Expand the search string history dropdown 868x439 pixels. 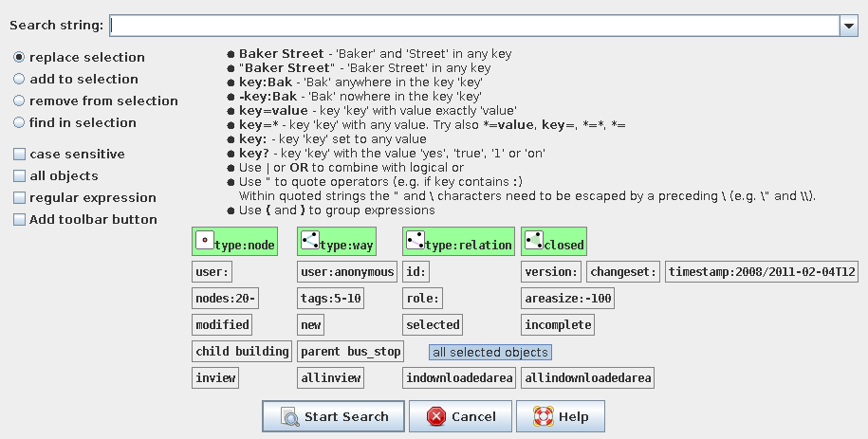[848, 26]
